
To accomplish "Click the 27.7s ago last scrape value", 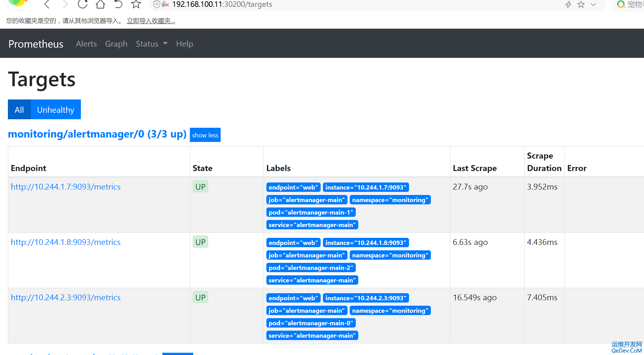I will click(x=470, y=187).
